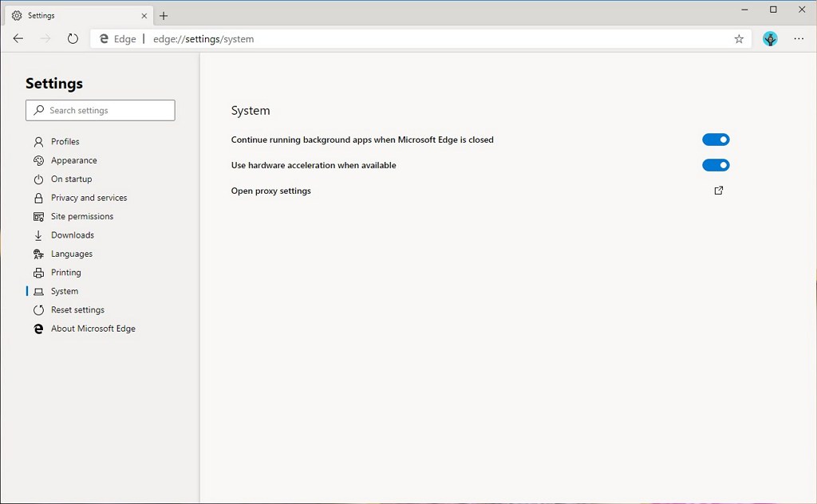
Task: Click the Settings heading in sidebar
Action: coord(54,83)
